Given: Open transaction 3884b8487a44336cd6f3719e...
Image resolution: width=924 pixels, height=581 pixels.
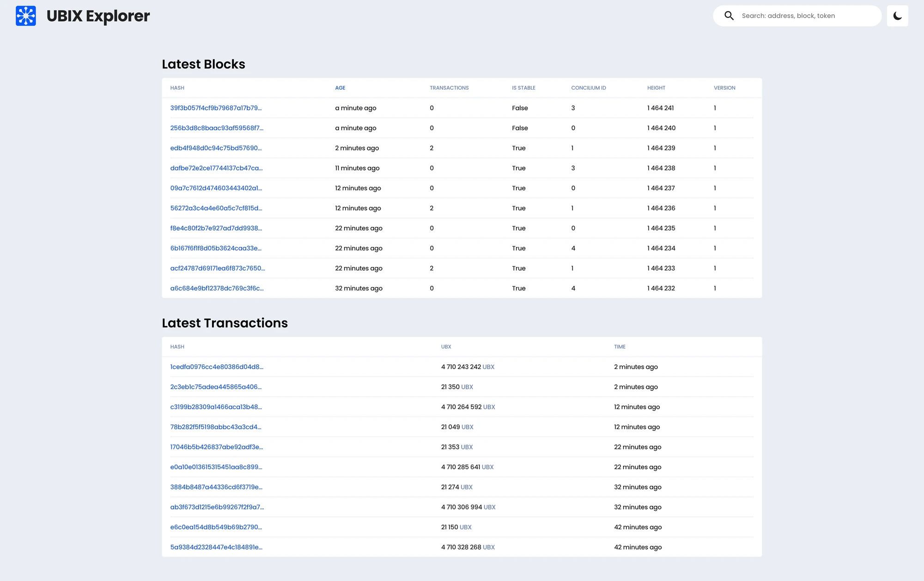Looking at the screenshot, I should pos(216,487).
